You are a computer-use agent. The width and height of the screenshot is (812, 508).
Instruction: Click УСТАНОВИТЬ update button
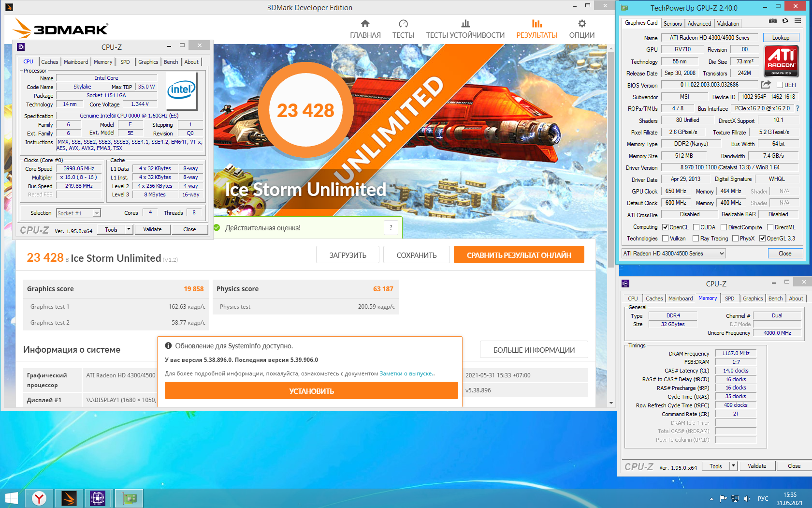pos(311,391)
